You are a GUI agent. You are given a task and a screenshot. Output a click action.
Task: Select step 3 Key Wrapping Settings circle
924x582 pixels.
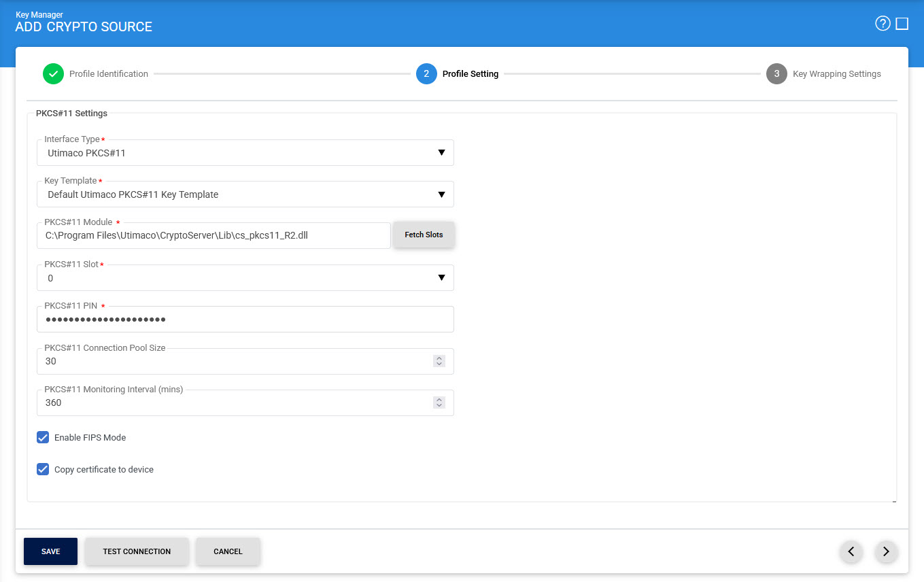pyautogui.click(x=776, y=74)
